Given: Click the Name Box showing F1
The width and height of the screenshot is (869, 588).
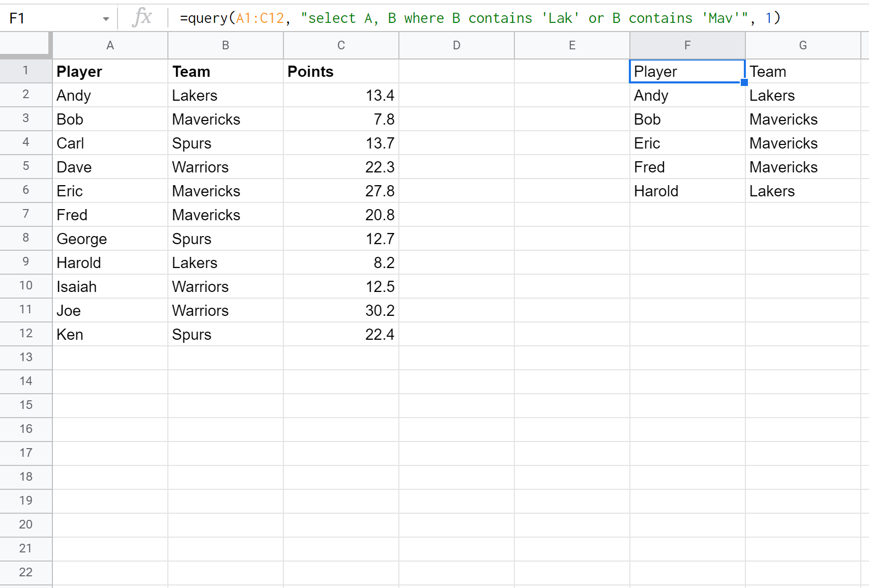Looking at the screenshot, I should [51, 18].
